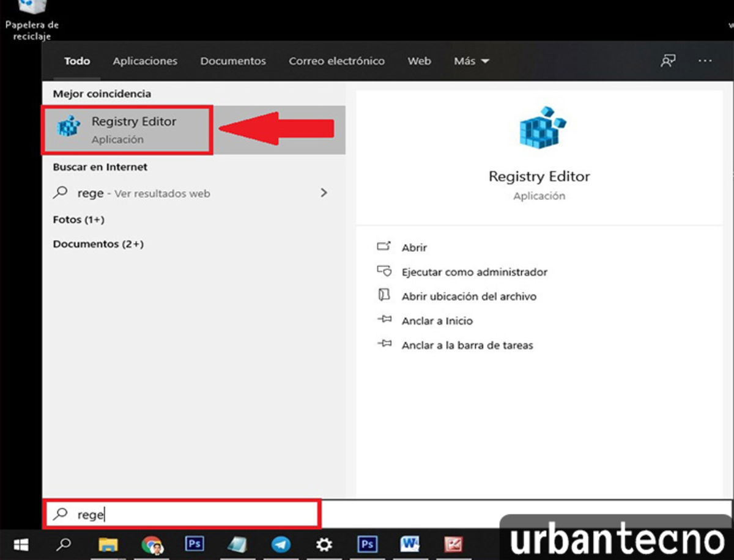Switch to the Aplicaciones tab
734x560 pixels.
pyautogui.click(x=145, y=61)
